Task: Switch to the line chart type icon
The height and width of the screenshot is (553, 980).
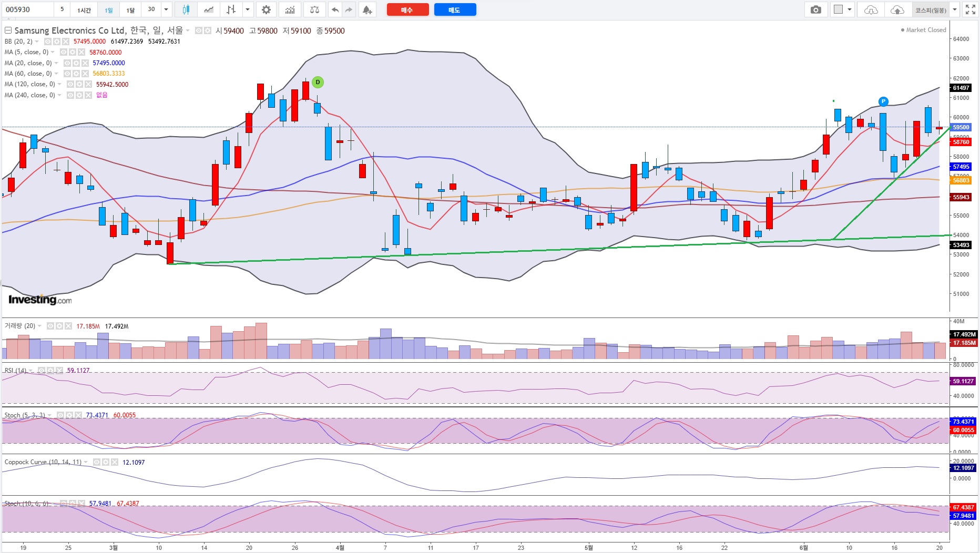Action: (x=209, y=9)
